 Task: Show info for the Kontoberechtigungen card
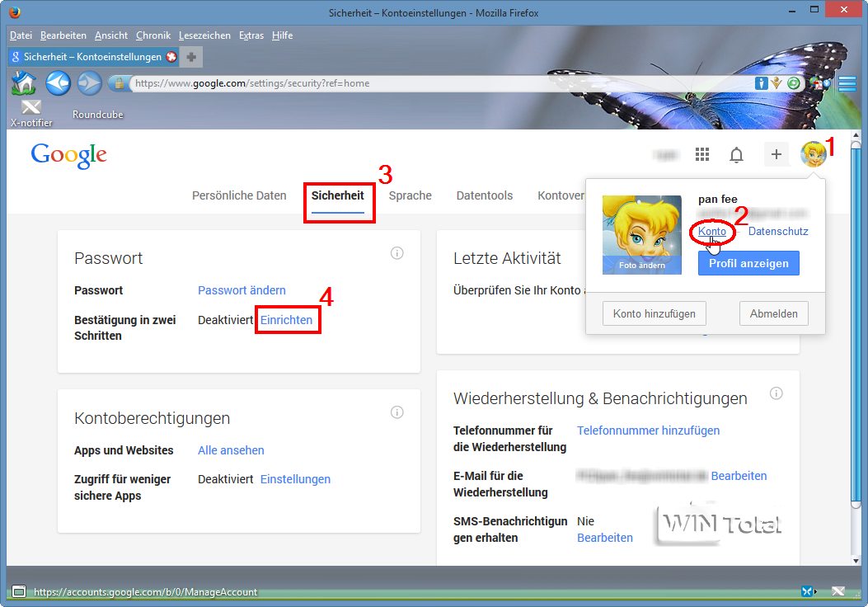coord(397,412)
